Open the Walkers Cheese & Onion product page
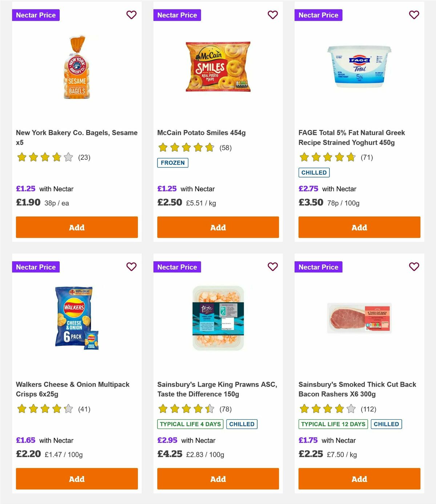436x504 pixels. tap(72, 389)
